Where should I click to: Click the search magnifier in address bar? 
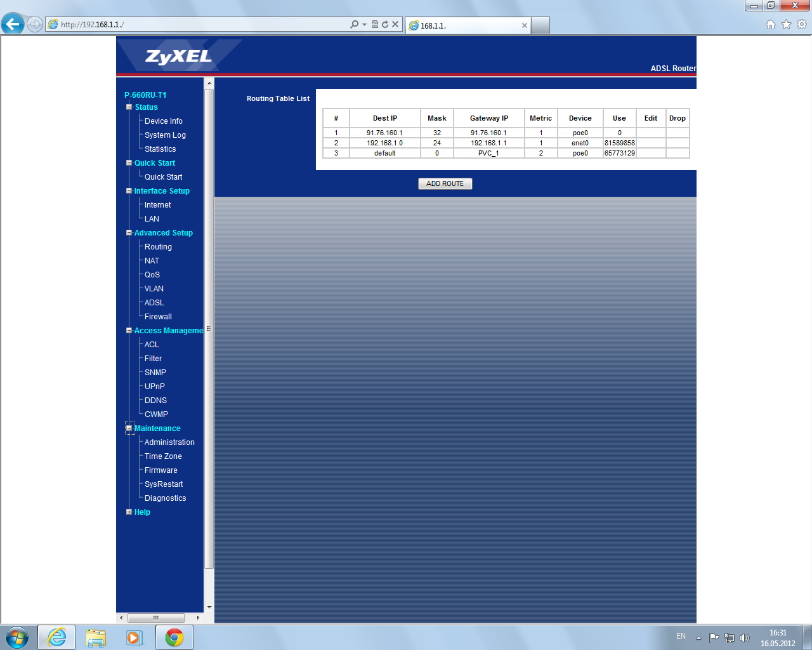pos(354,24)
